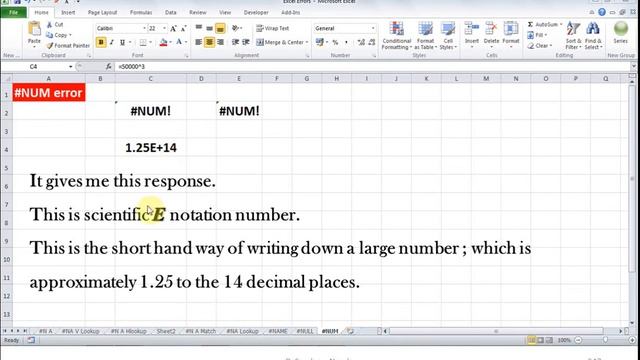
Task: Open the font size dropdown
Action: pos(164,28)
